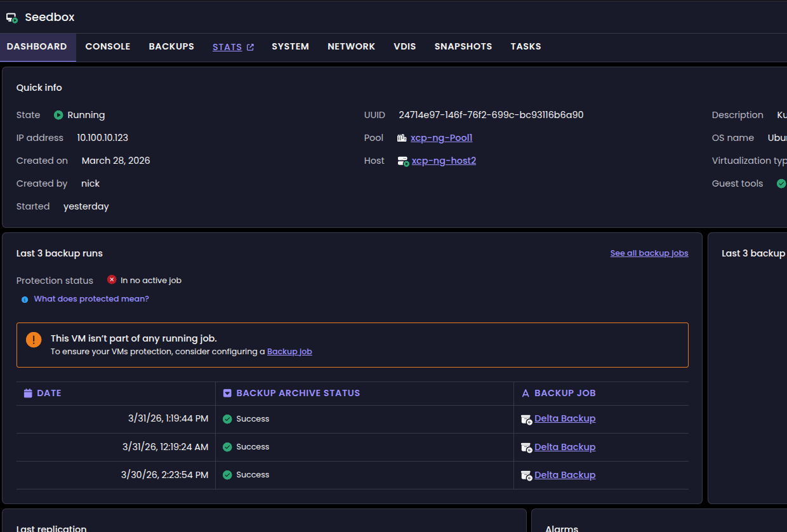Image resolution: width=787 pixels, height=532 pixels.
Task: Go to the xcp-ng-host2 host link
Action: click(444, 161)
